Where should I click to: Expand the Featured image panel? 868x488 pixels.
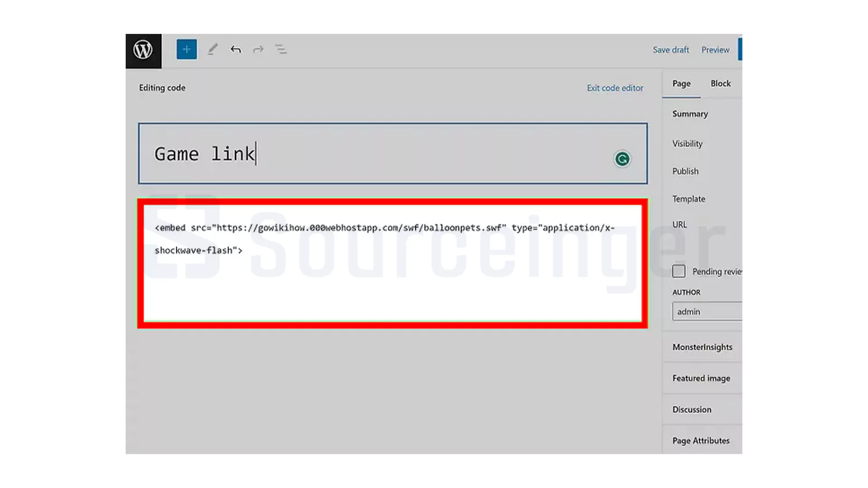tap(702, 378)
